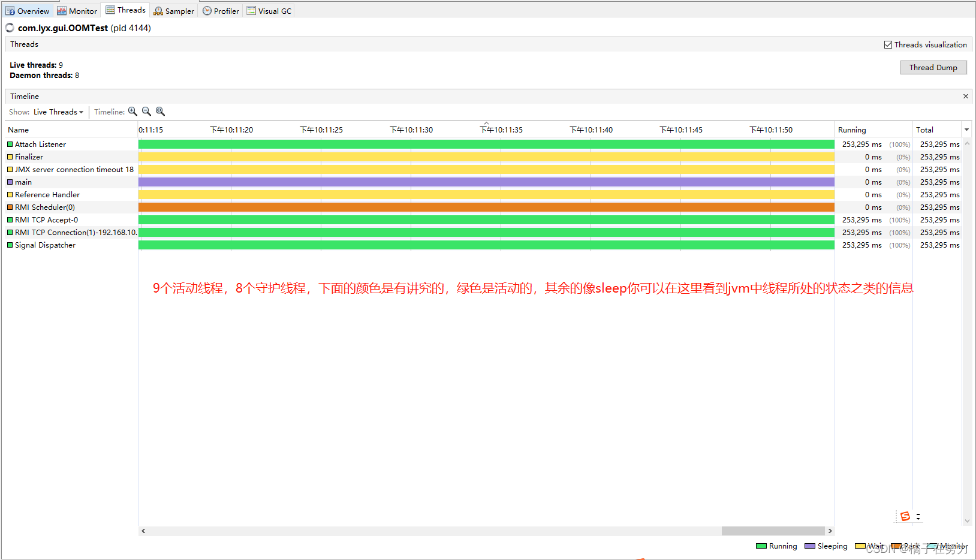976x560 pixels.
Task: Click the yellow wait bar for Finalizer
Action: [x=486, y=157]
